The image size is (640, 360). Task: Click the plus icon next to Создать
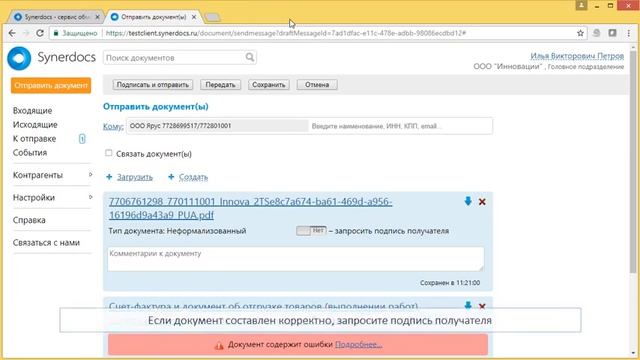point(171,177)
